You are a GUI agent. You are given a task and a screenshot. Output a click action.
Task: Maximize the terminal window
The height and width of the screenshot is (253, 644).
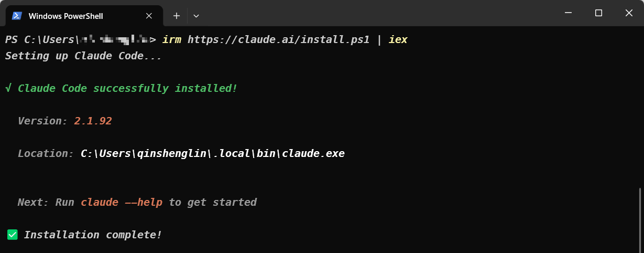[598, 13]
